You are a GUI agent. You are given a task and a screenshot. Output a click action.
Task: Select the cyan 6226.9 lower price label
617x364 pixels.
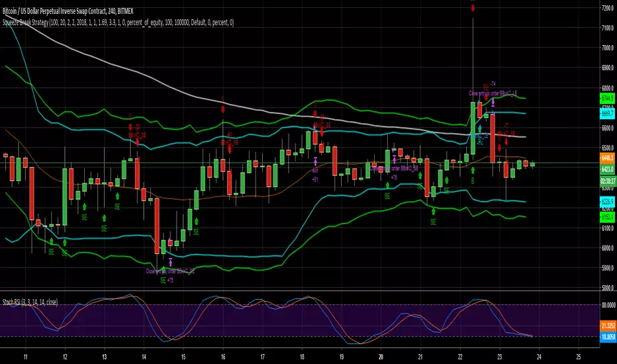pyautogui.click(x=607, y=201)
